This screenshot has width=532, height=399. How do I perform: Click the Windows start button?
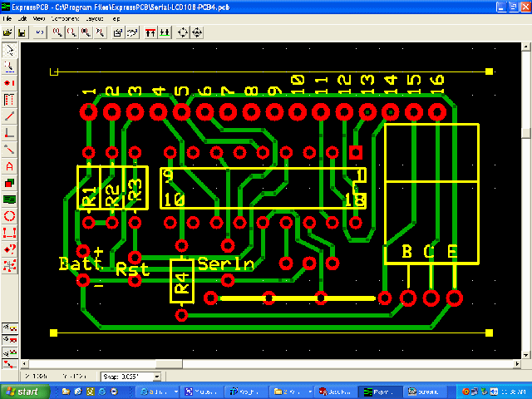point(23,392)
